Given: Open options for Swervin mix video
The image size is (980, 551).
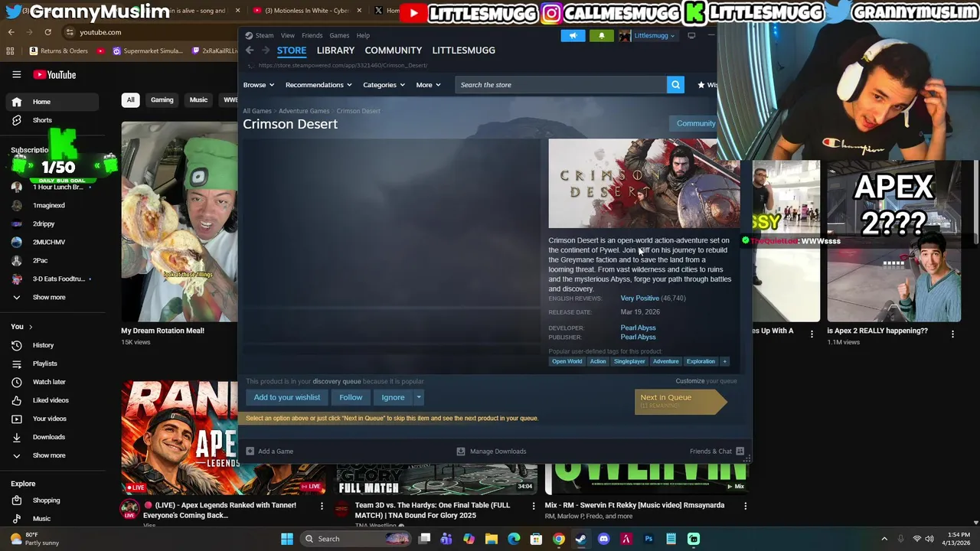Looking at the screenshot, I should [745, 506].
